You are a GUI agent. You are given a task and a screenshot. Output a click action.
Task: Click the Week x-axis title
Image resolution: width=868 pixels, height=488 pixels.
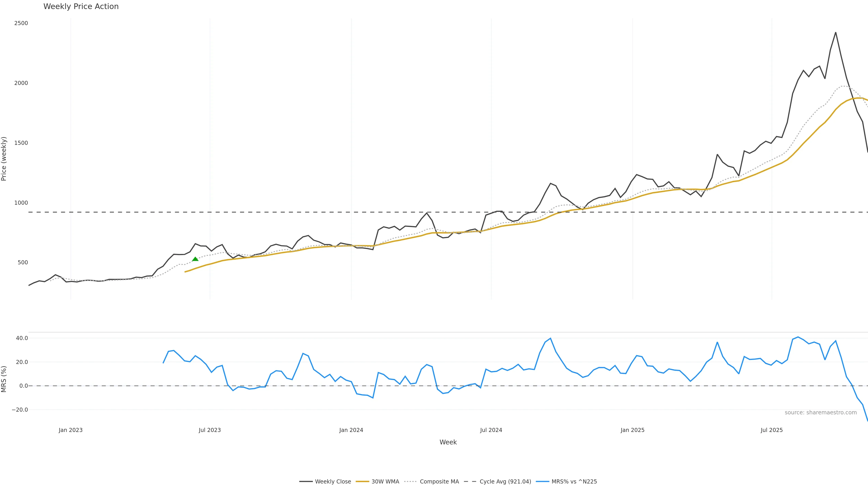448,442
